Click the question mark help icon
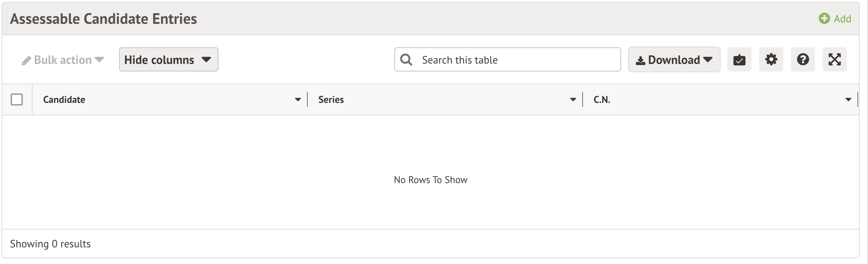 tap(803, 59)
